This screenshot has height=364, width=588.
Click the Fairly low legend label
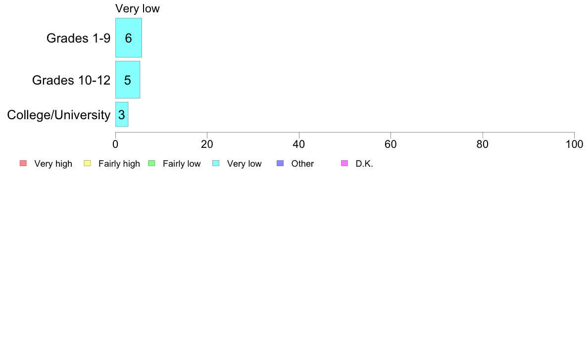(182, 164)
